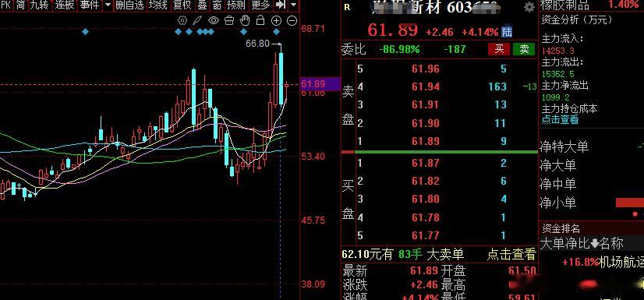Open chart settings gear above the K-line
Viewport: 644px width, 300px height.
click(182, 20)
